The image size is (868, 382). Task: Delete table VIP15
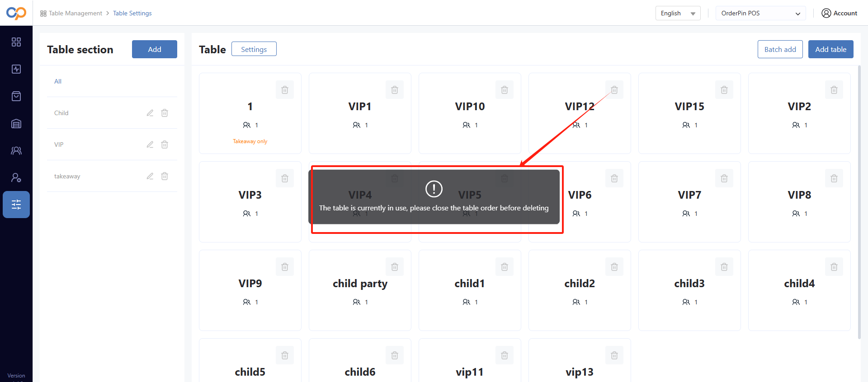pos(724,90)
